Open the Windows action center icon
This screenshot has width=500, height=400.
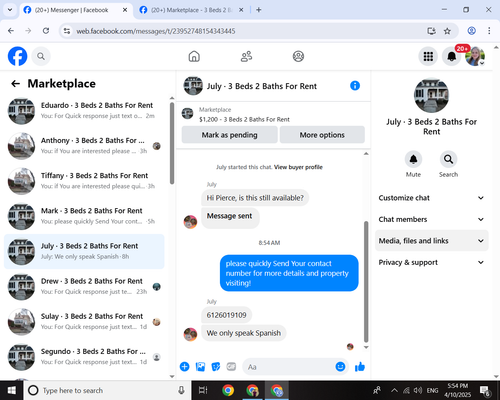tap(485, 390)
